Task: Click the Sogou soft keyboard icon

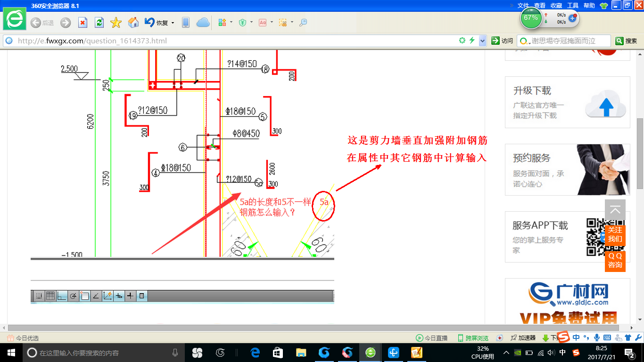Action: tap(607, 337)
